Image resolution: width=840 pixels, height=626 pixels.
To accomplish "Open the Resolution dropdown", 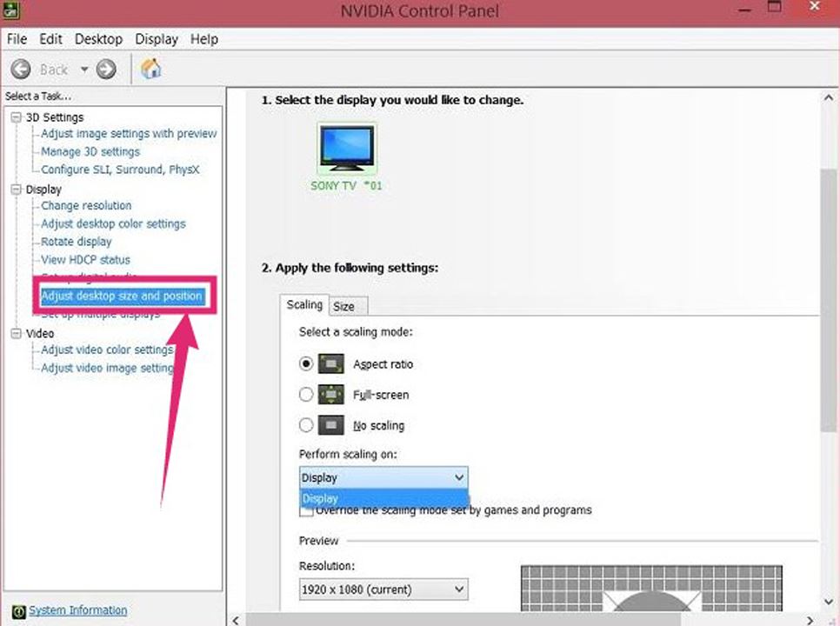I will pyautogui.click(x=383, y=589).
